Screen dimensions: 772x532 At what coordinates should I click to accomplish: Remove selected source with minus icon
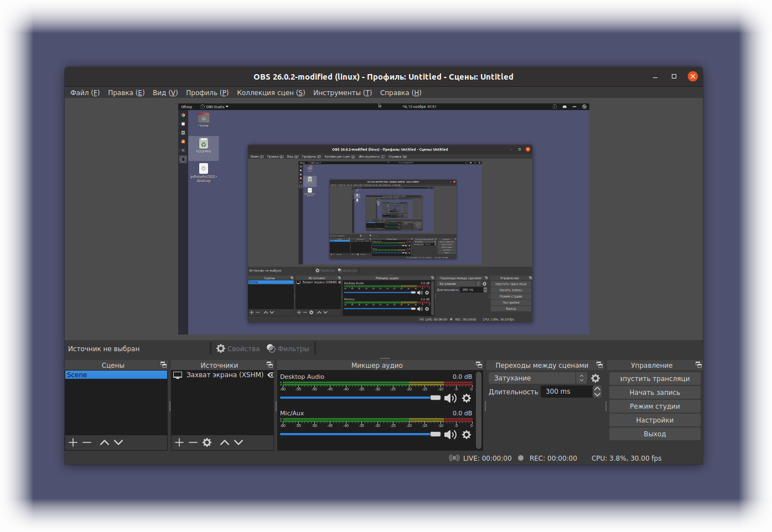[193, 442]
